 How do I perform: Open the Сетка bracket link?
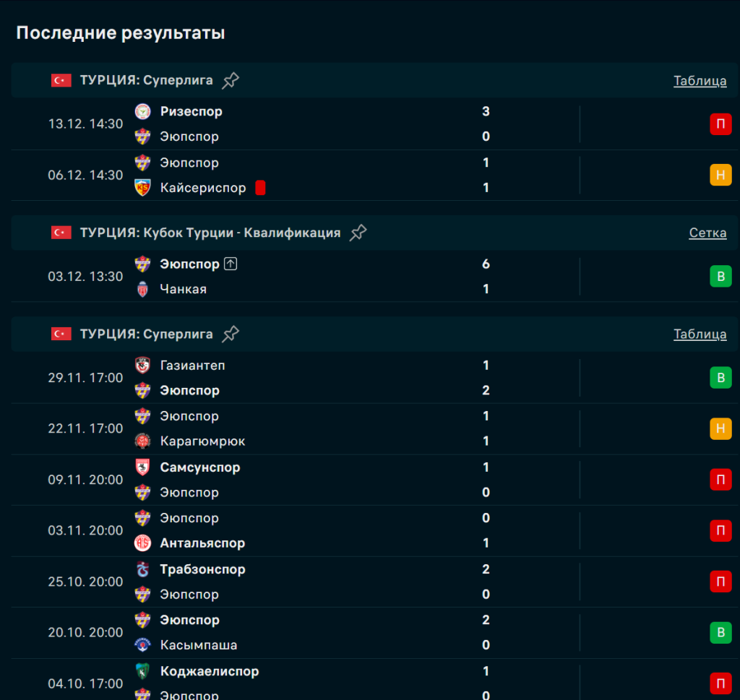click(707, 233)
